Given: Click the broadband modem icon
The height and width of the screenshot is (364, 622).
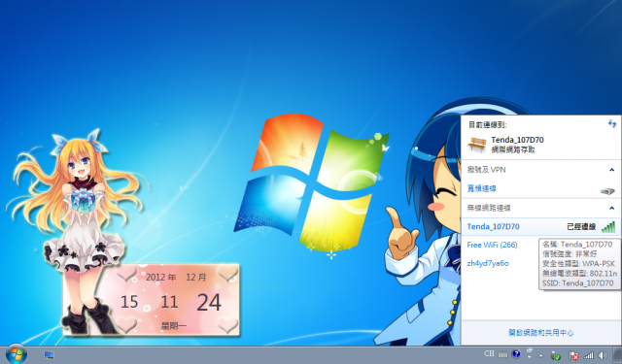Looking at the screenshot, I should point(607,191).
